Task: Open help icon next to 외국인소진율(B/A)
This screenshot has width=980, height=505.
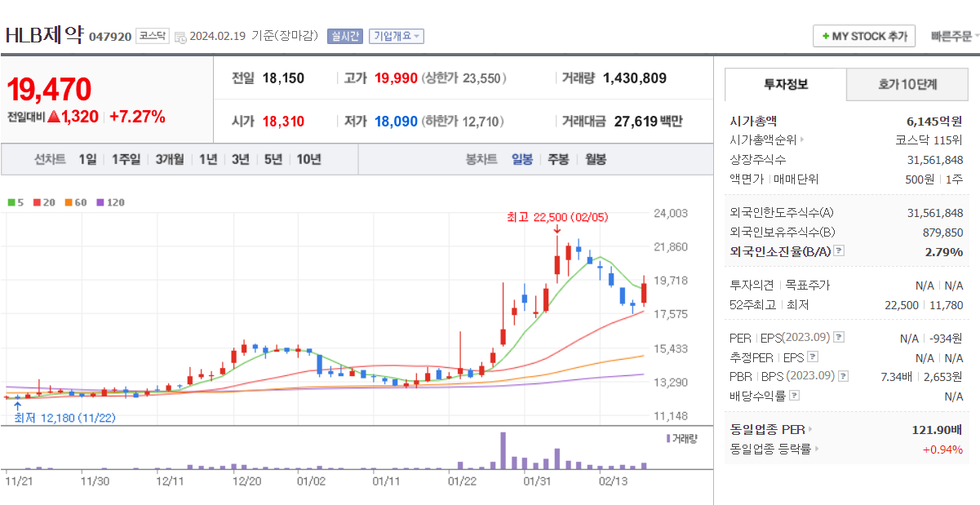Action: [839, 251]
